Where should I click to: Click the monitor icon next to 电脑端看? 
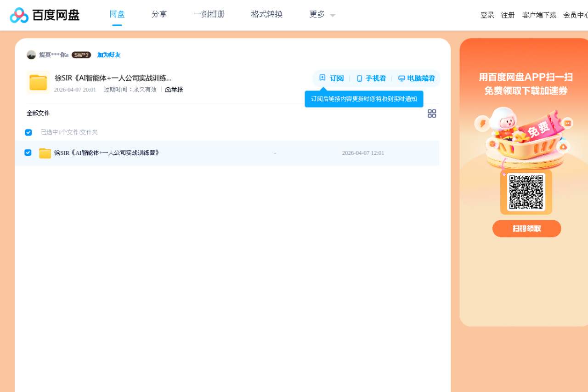point(401,78)
